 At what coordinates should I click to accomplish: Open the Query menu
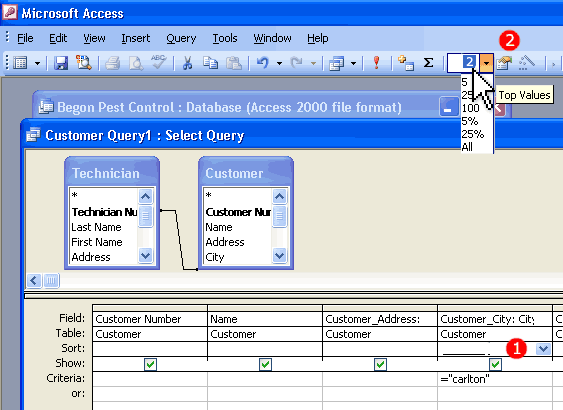click(x=181, y=38)
